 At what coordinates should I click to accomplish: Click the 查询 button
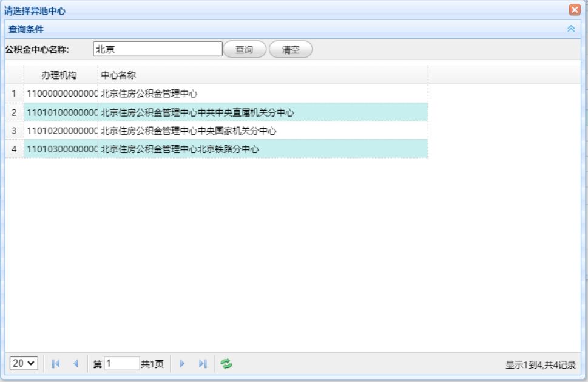point(245,49)
